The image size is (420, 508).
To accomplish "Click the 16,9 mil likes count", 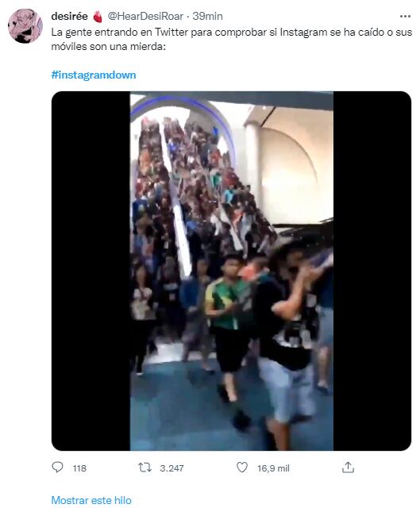I will [x=273, y=468].
